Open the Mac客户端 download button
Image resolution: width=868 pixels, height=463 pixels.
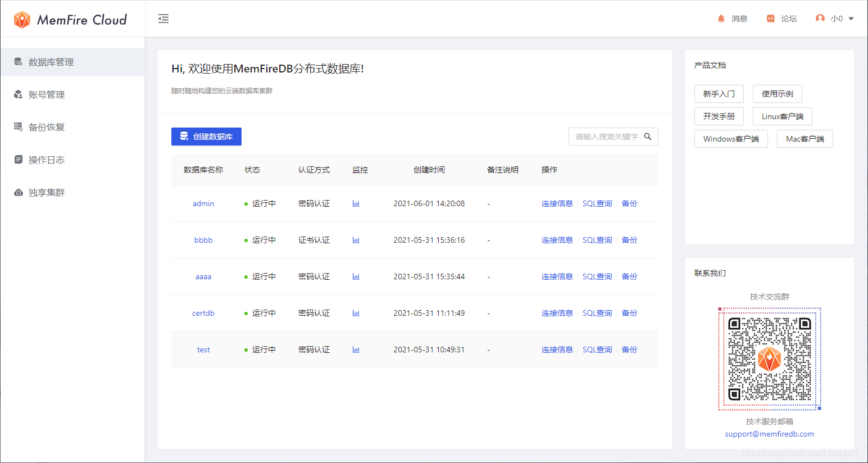pyautogui.click(x=805, y=139)
